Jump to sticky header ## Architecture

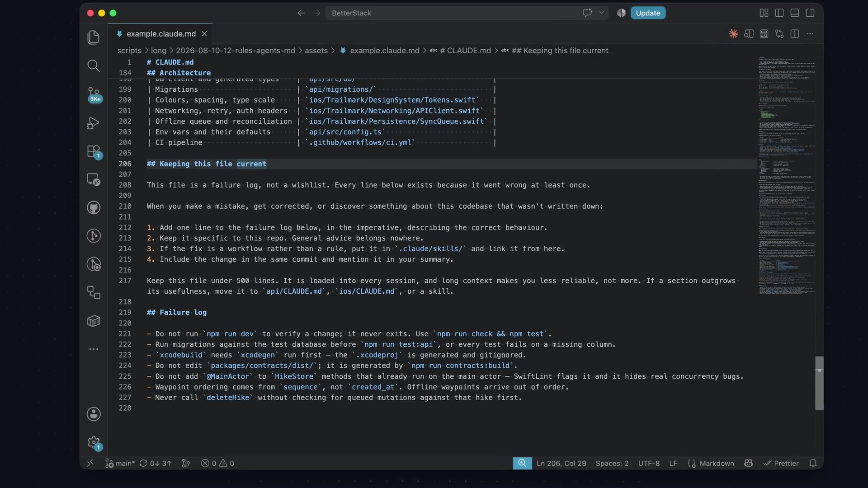pos(179,73)
